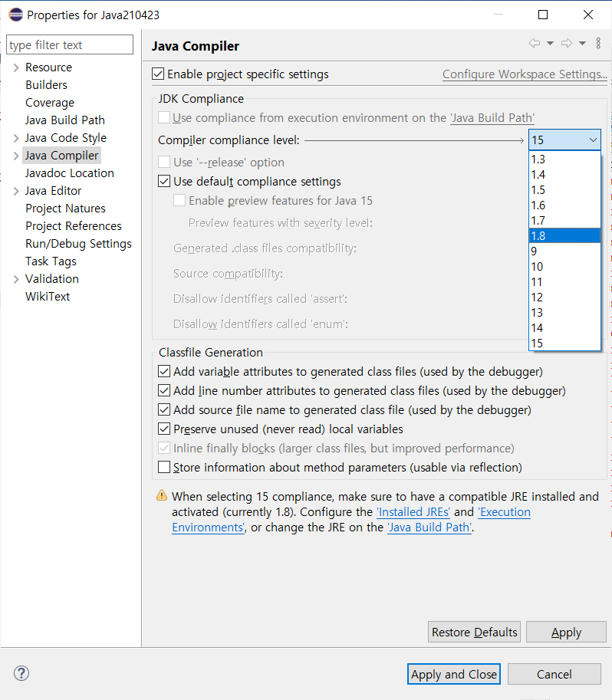Choose compliance level 11
612x700 pixels.
tap(564, 281)
